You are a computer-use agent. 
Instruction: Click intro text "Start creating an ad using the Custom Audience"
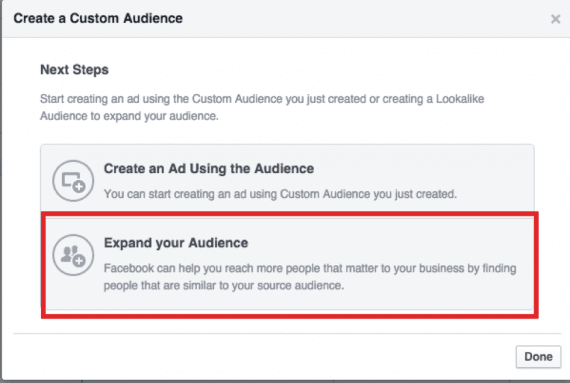161,99
